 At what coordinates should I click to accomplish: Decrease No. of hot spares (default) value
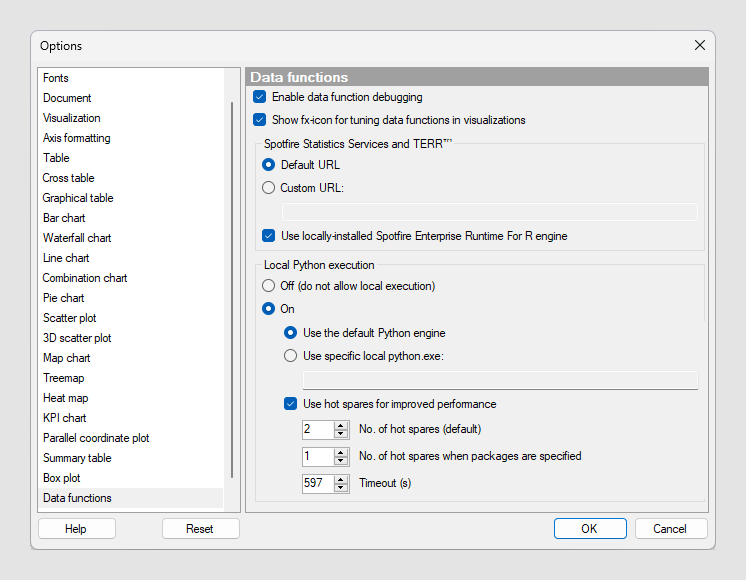tap(341, 433)
